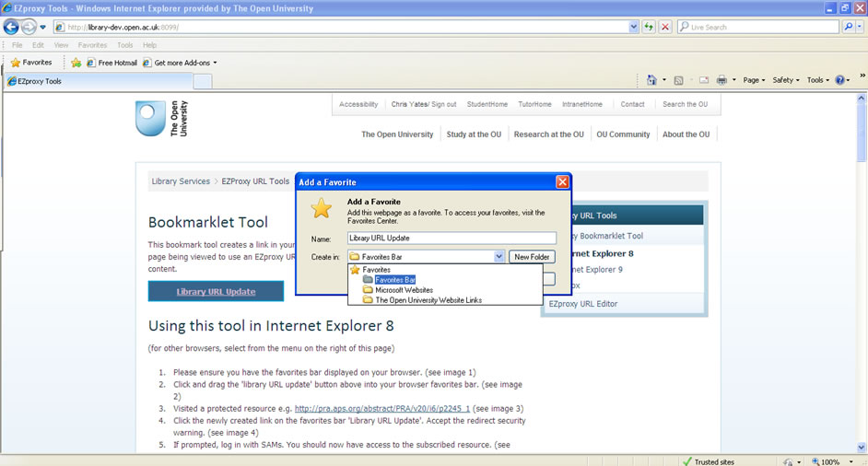This screenshot has width=868, height=466.
Task: Click the Print icon in command bar
Action: click(x=721, y=80)
